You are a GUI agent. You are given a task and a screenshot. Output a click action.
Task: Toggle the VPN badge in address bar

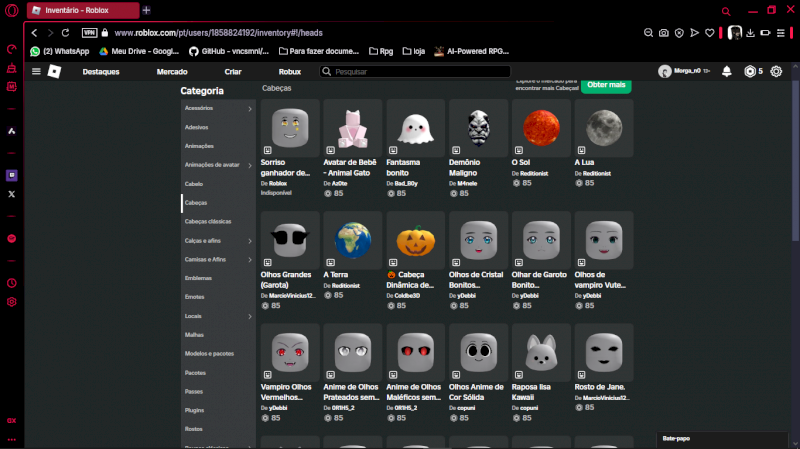89,33
